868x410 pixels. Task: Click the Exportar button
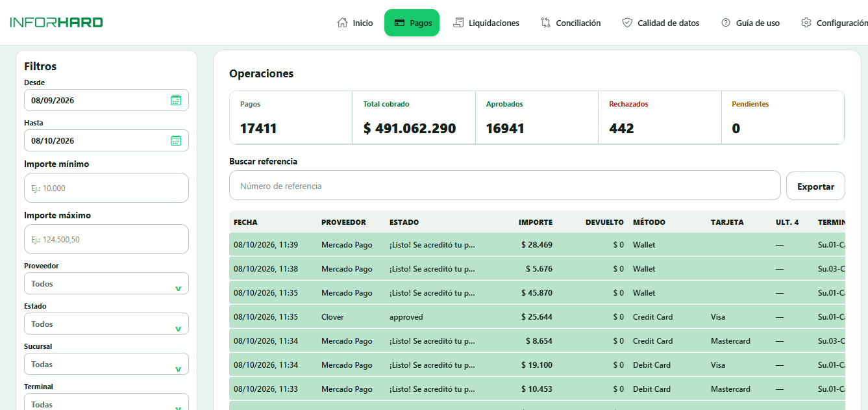coord(815,186)
